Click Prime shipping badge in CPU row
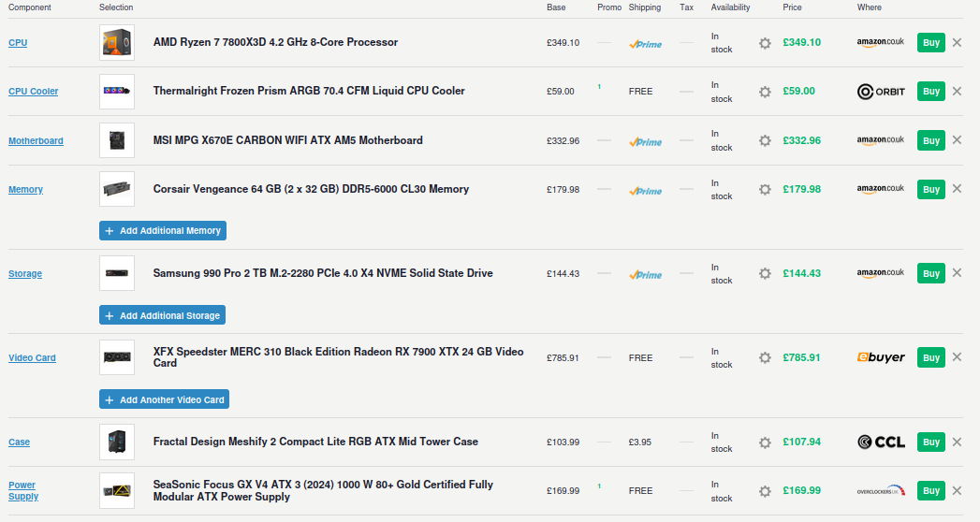980x522 pixels. tap(646, 44)
